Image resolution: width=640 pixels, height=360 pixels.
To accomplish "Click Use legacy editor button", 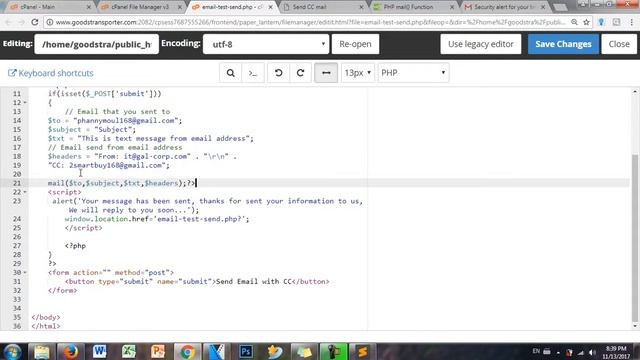I will point(480,44).
